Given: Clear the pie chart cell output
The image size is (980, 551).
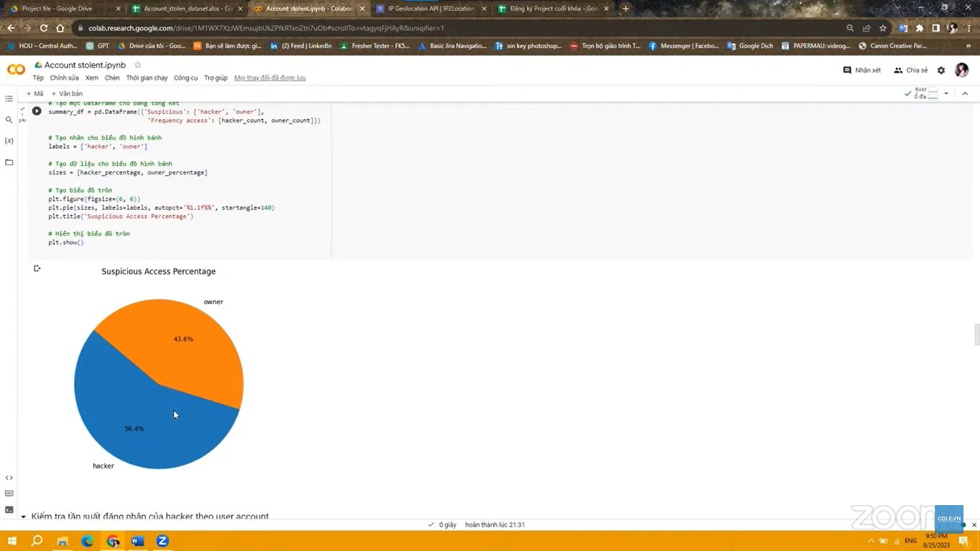Looking at the screenshot, I should click(37, 268).
